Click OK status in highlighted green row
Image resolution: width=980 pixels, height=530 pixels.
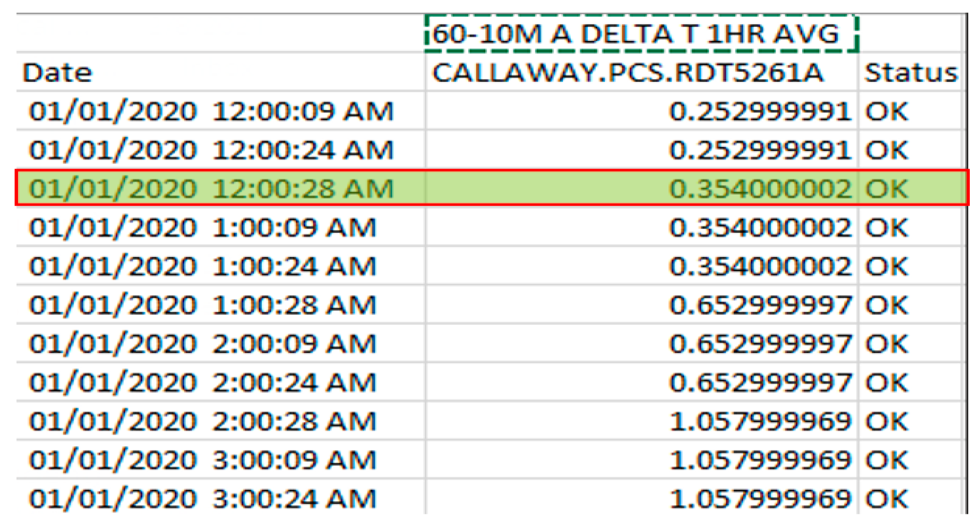[x=886, y=189]
